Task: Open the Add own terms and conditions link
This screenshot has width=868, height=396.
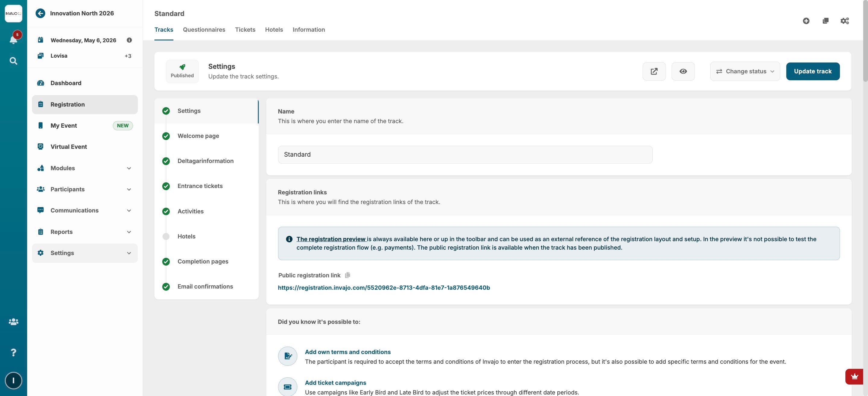Action: click(347, 352)
